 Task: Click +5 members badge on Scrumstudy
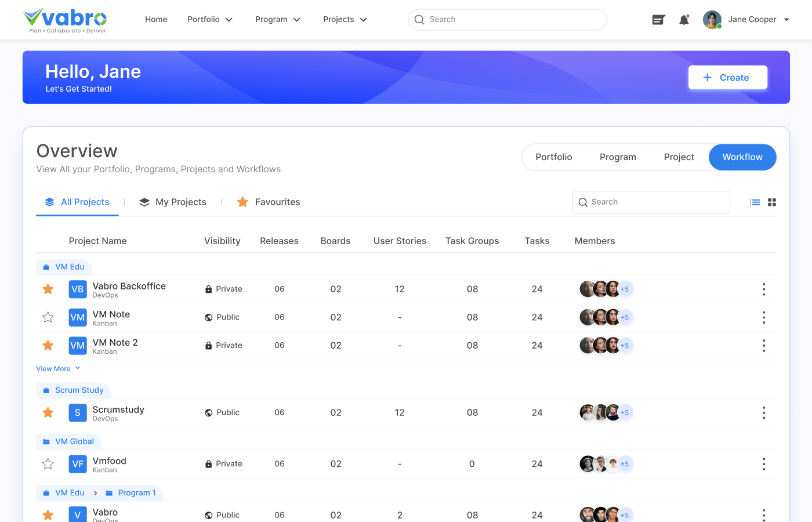(625, 412)
